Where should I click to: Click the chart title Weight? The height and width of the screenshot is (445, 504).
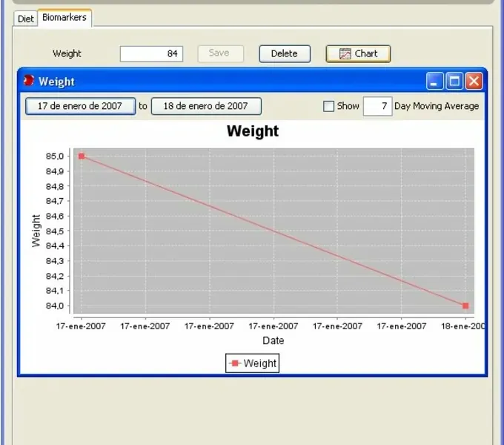253,131
